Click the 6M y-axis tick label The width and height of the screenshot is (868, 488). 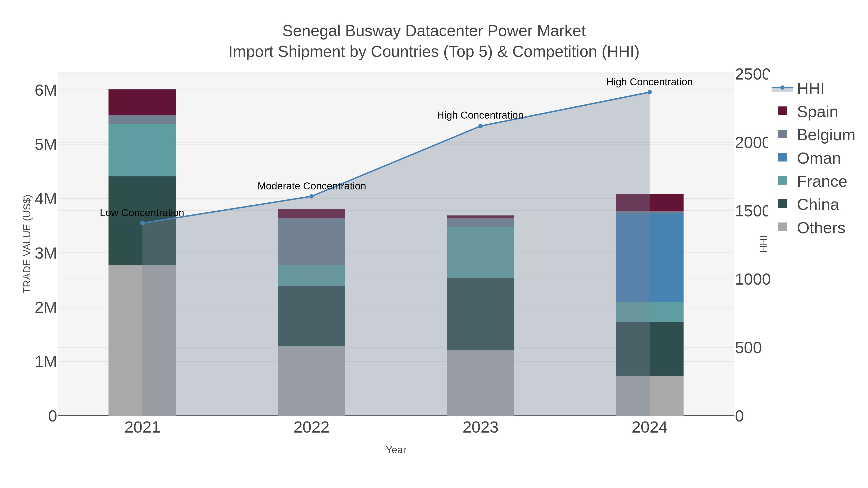46,90
